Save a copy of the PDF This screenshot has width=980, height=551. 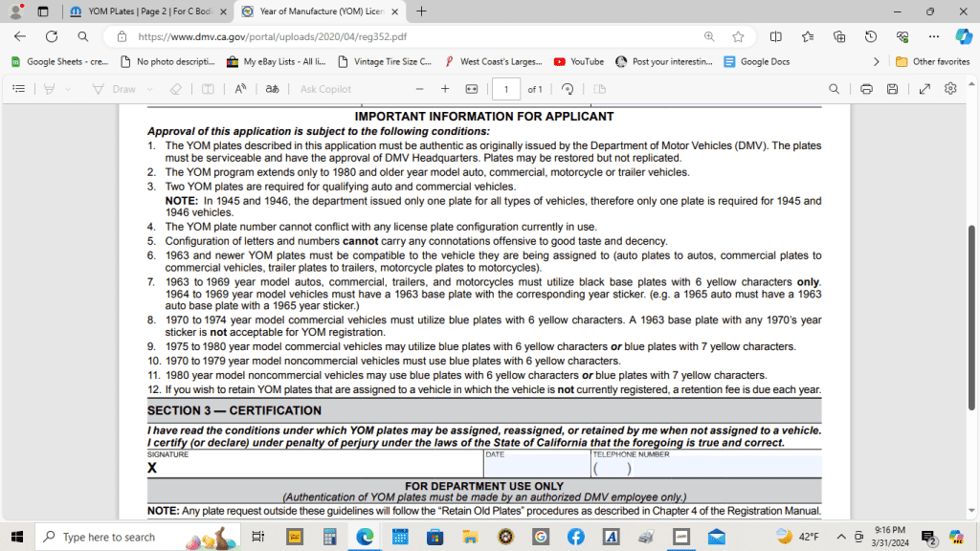coord(893,88)
